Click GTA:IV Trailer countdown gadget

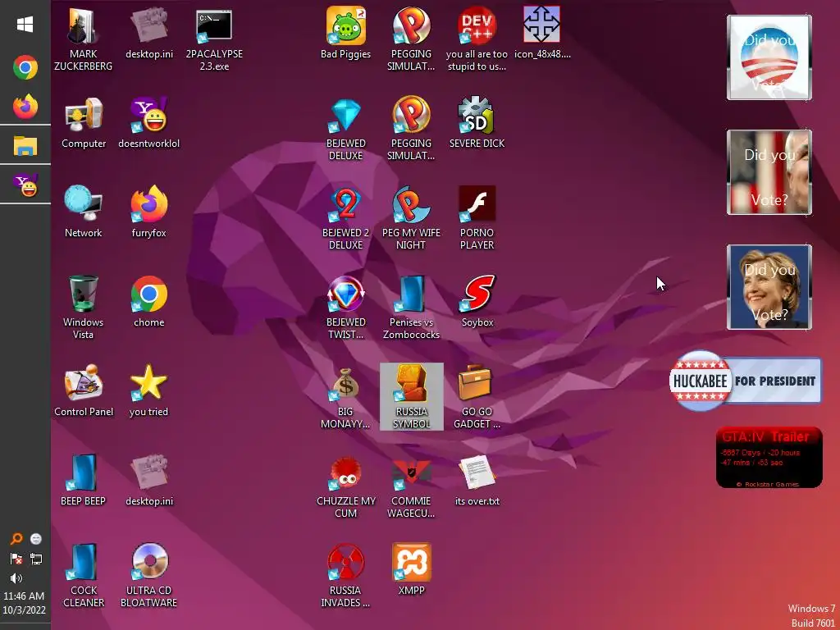(x=769, y=457)
